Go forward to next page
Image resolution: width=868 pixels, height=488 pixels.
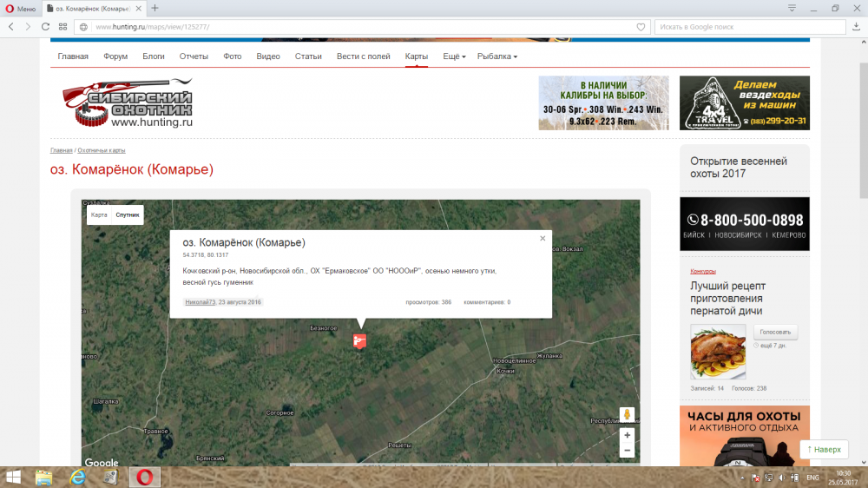28,27
